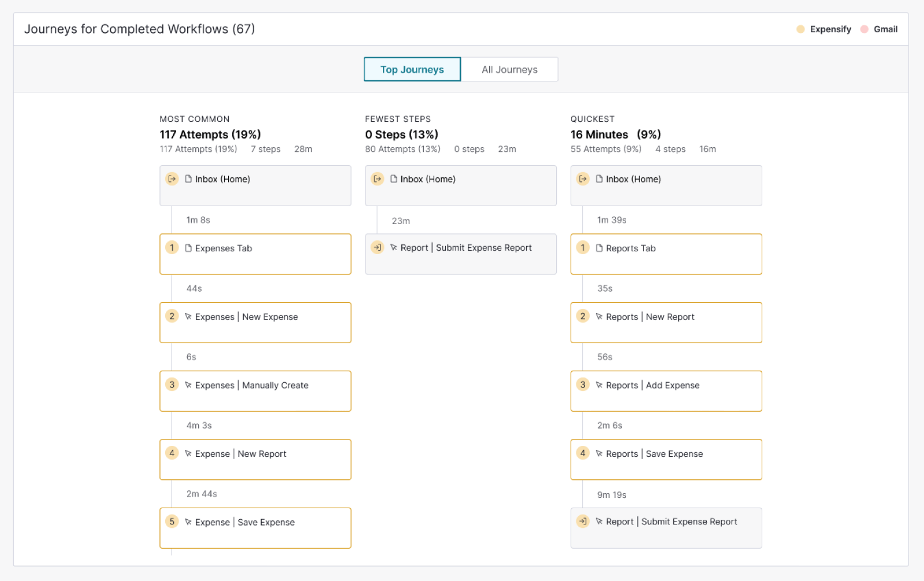Select the Expense | New Report step
Image resolution: width=924 pixels, height=581 pixels.
[255, 460]
